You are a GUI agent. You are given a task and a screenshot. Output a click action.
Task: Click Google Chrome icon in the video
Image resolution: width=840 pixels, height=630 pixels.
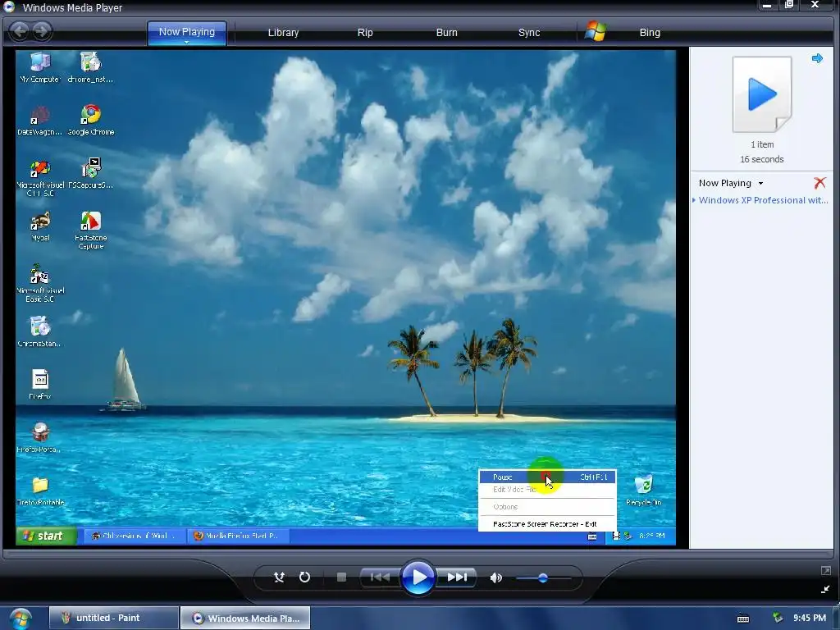tap(90, 120)
